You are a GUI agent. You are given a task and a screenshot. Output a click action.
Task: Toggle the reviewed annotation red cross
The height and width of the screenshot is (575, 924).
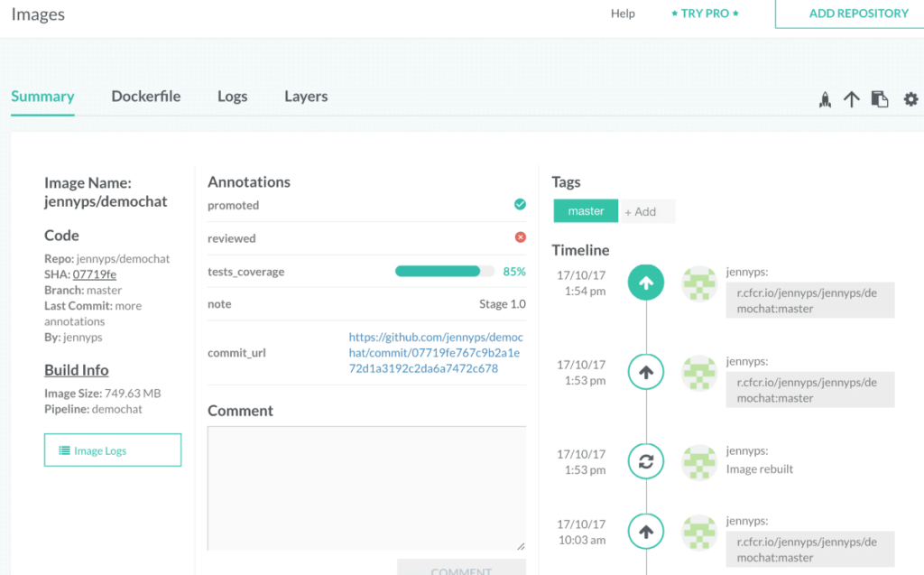(520, 237)
